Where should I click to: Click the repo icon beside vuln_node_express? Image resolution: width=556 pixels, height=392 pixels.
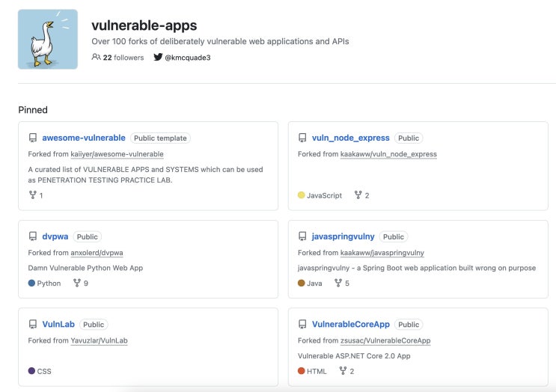click(302, 138)
